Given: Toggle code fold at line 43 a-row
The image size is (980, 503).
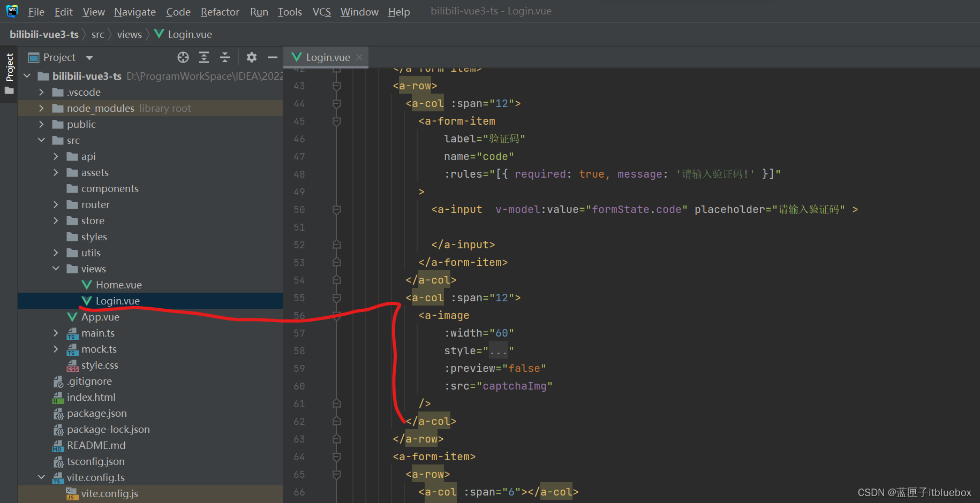Looking at the screenshot, I should [x=337, y=86].
